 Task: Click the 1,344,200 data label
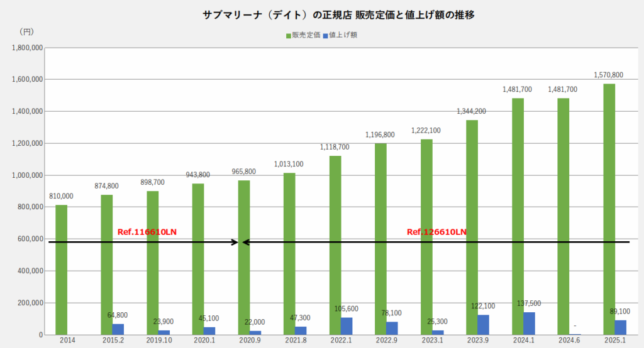[471, 111]
